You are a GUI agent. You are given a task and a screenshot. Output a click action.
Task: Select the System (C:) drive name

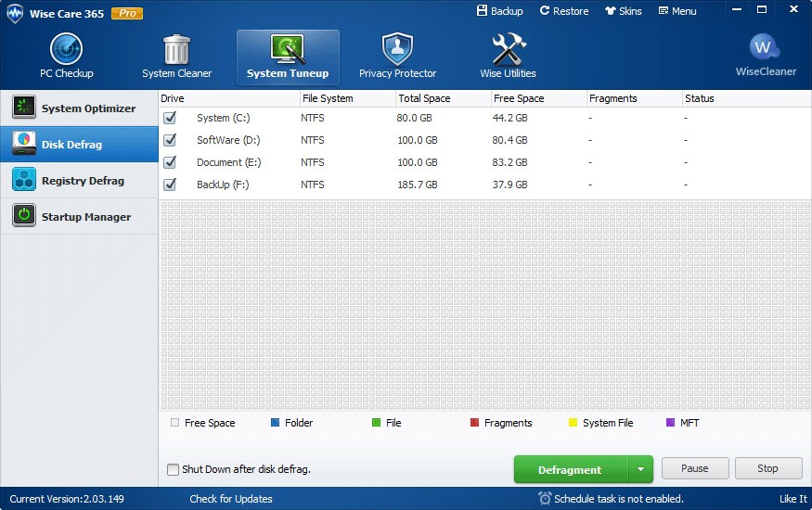point(224,118)
